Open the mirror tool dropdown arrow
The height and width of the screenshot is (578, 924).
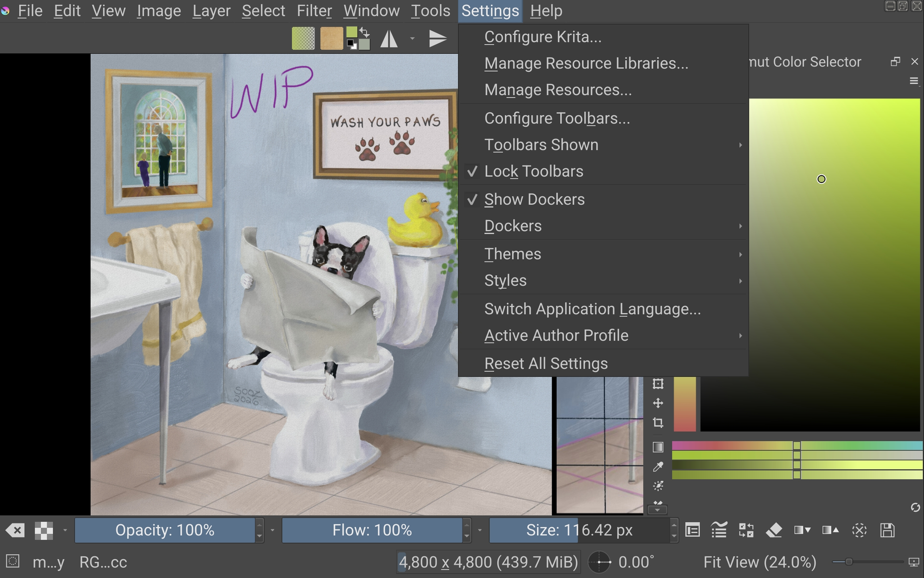pos(412,39)
